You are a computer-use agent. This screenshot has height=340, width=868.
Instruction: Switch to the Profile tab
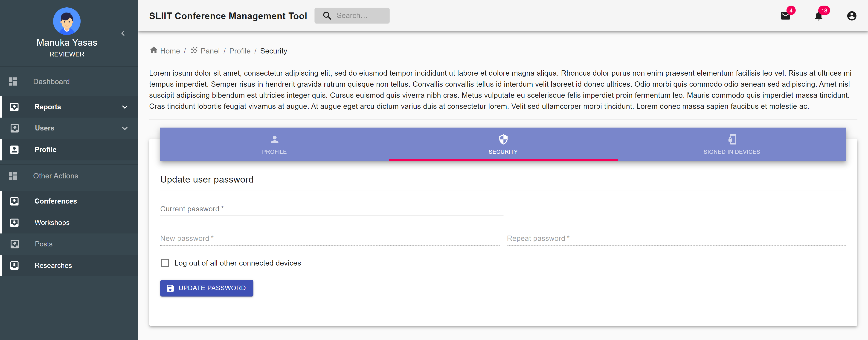pos(274,144)
